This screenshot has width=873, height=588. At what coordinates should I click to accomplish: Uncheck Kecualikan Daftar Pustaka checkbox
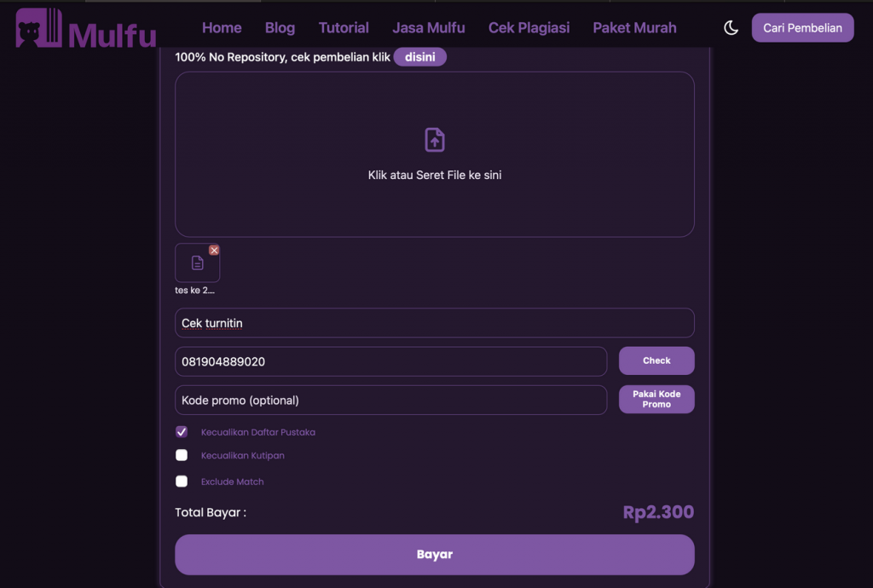coord(182,432)
